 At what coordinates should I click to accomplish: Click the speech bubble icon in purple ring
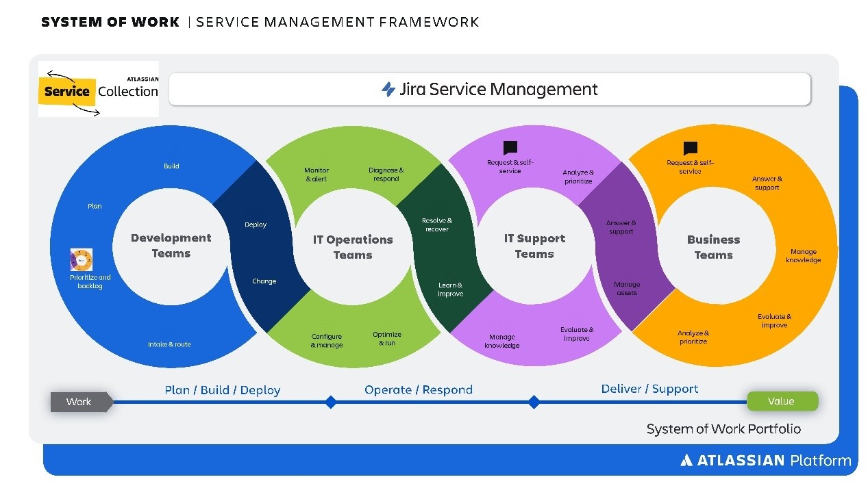510,148
